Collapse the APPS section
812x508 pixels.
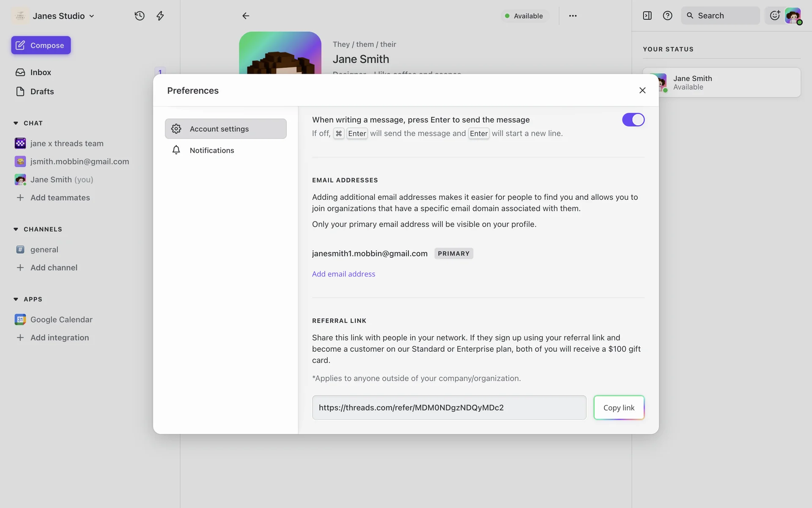[x=16, y=299]
